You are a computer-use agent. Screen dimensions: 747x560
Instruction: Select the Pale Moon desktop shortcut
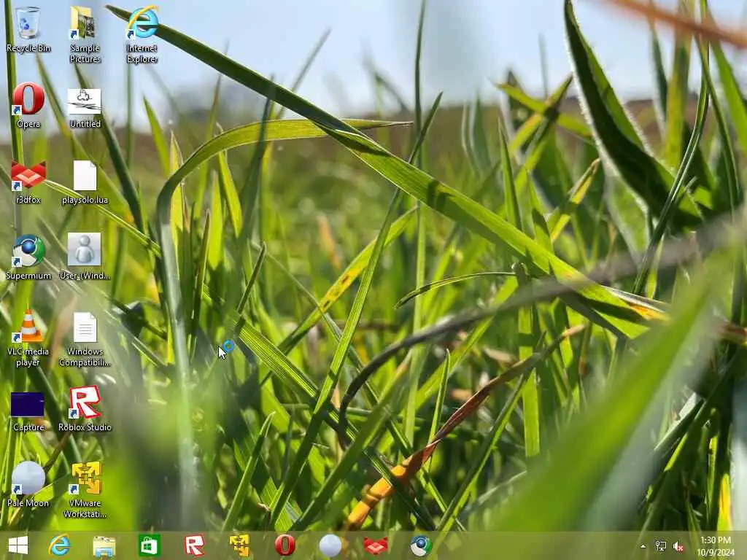pyautogui.click(x=28, y=484)
